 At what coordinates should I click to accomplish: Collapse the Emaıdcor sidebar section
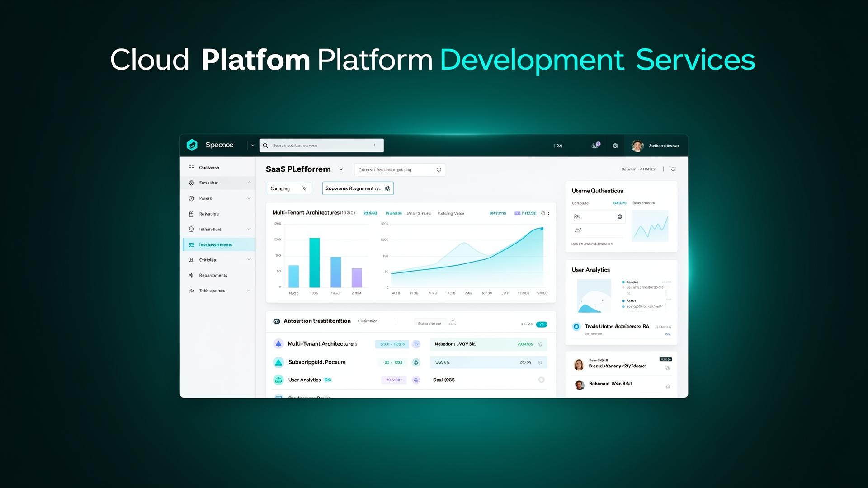pyautogui.click(x=249, y=183)
